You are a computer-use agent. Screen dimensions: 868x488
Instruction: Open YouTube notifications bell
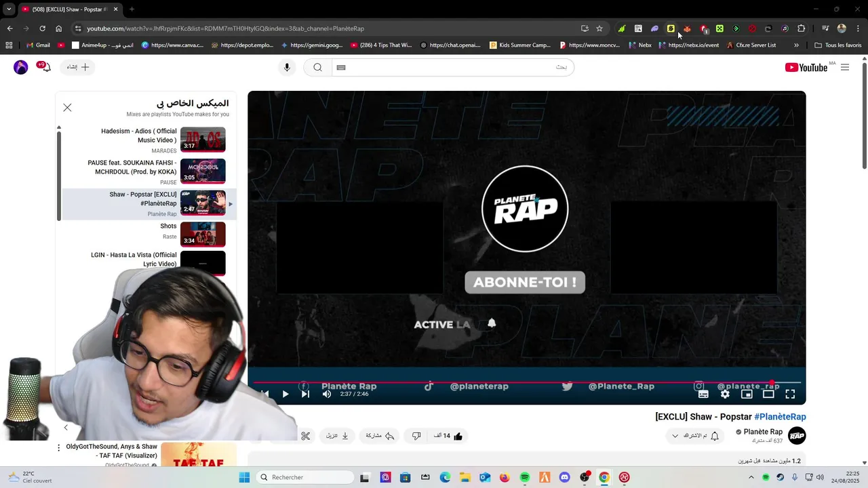click(x=45, y=67)
